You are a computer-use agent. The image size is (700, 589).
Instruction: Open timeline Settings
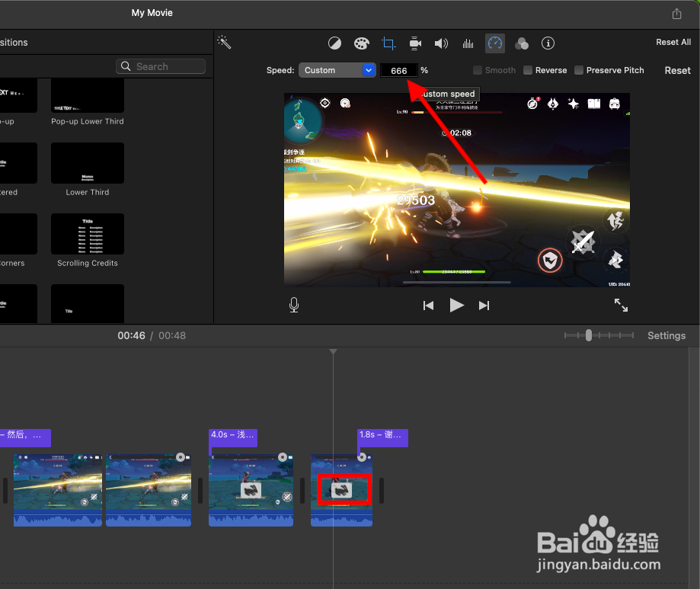click(x=666, y=336)
